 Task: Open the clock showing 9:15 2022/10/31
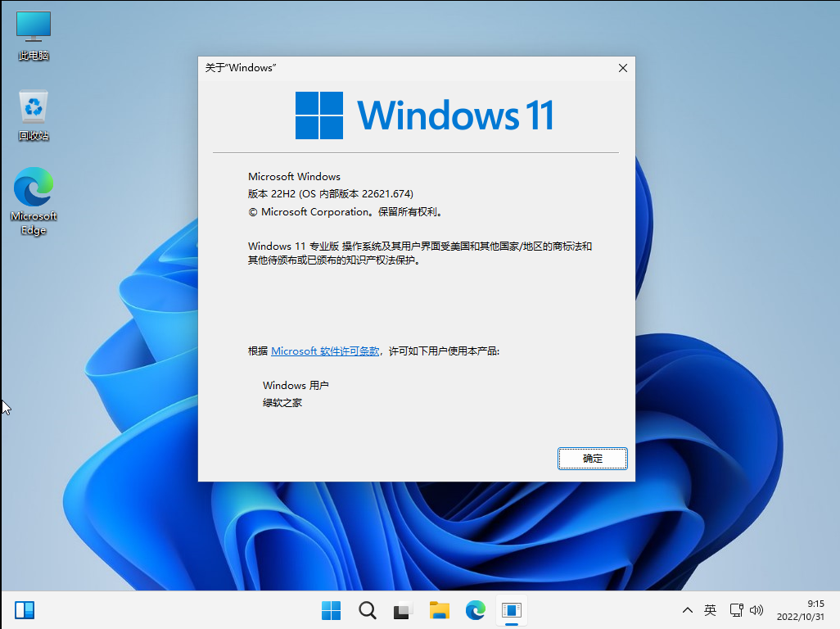pos(801,610)
